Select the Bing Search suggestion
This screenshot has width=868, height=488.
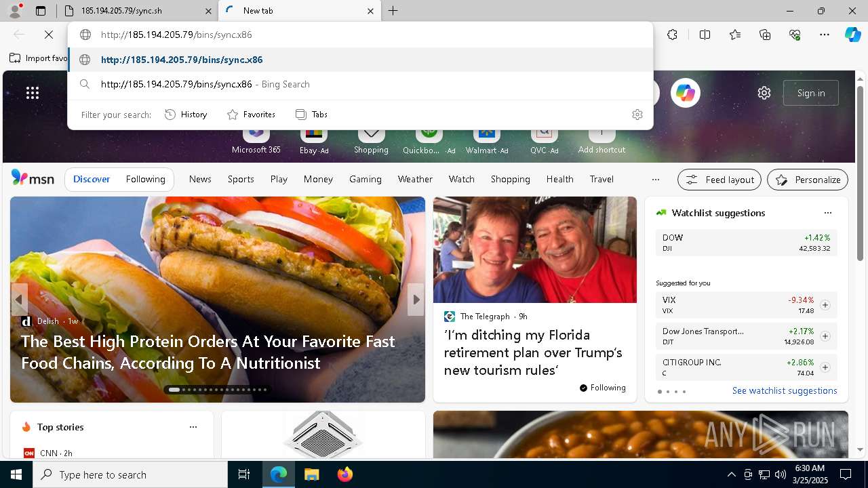pos(361,85)
